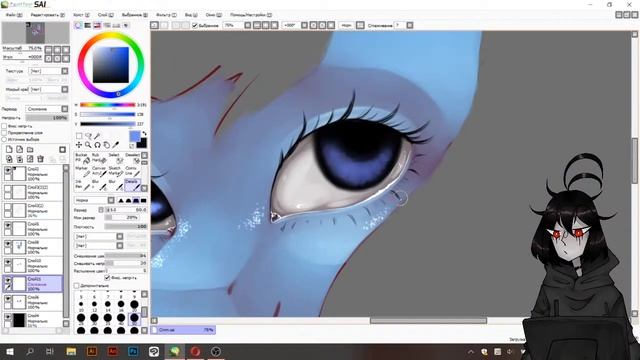Create a new layer folder
Screen dimensions: 640x360
[30, 149]
